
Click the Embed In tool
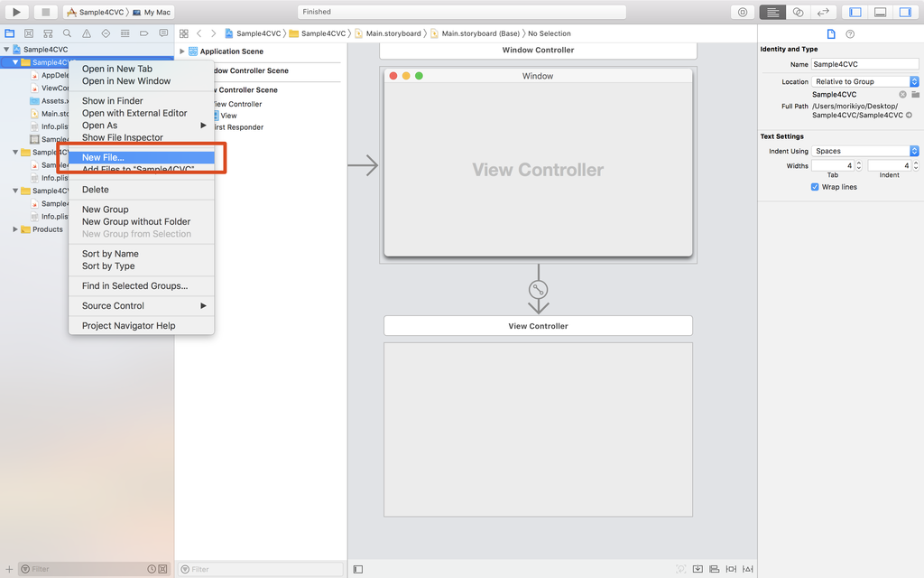[x=698, y=569]
